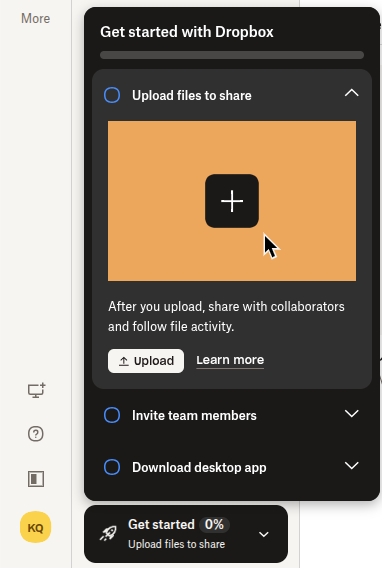This screenshot has height=568, width=382.
Task: Tick the Upload files to share circle
Action: [112, 95]
